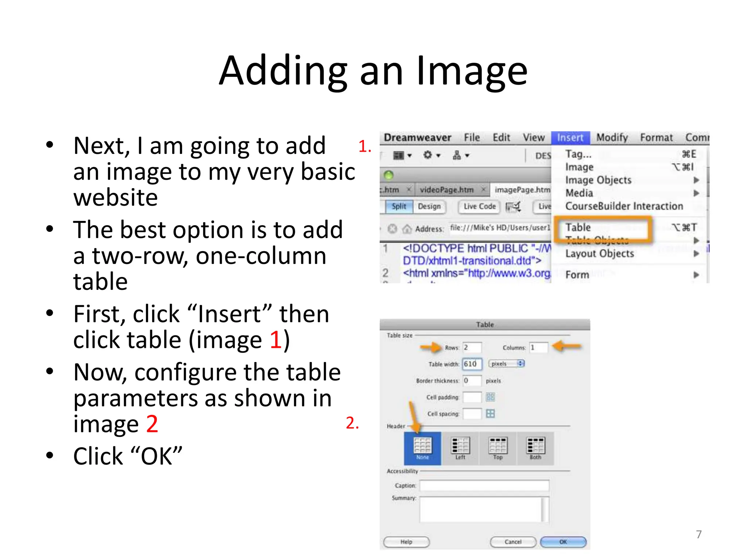Expand the Media submenu

pos(696,193)
